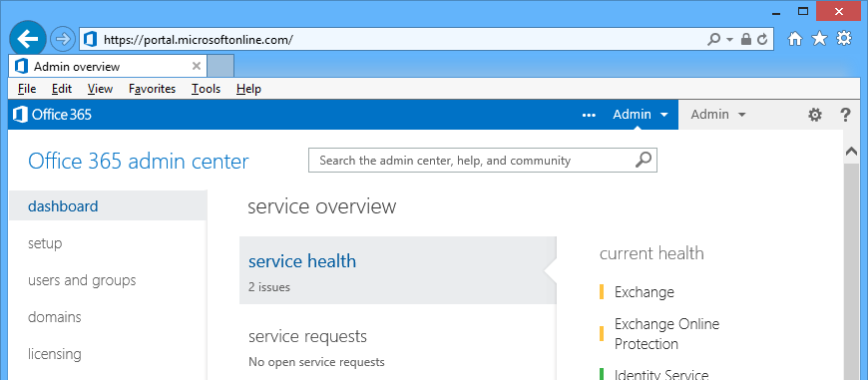This screenshot has width=868, height=380.
Task: Open a new blank tab
Action: [x=220, y=67]
